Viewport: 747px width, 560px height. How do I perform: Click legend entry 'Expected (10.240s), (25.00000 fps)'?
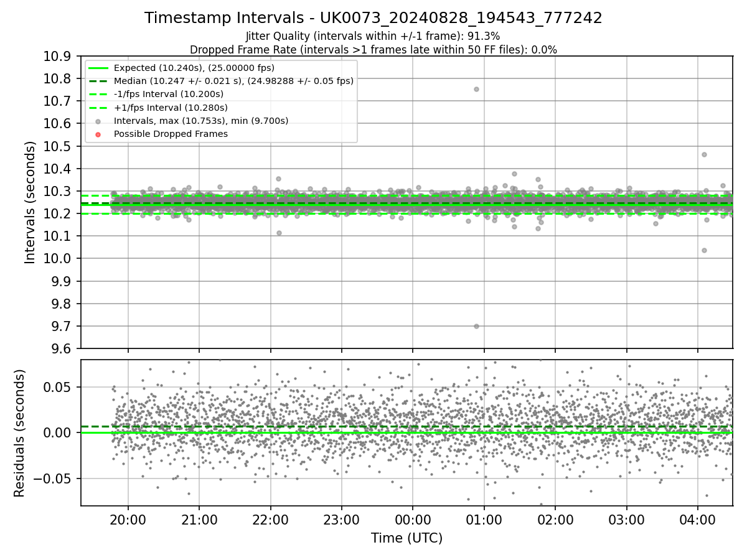pos(194,68)
